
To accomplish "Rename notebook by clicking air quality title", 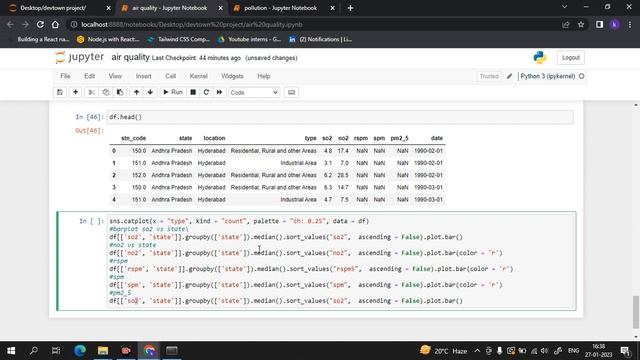I will 131,58.
